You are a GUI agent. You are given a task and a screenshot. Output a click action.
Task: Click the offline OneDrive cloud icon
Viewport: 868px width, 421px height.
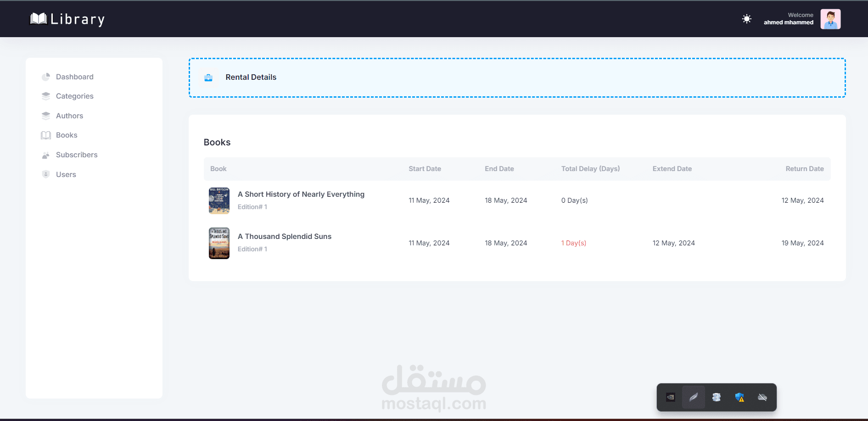pos(763,397)
